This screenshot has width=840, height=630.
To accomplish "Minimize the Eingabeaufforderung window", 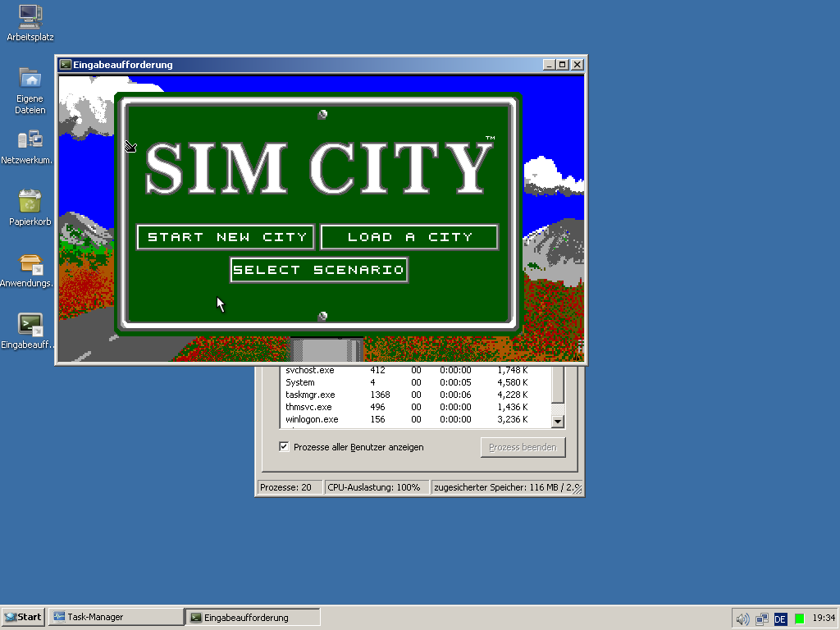I will 549,65.
